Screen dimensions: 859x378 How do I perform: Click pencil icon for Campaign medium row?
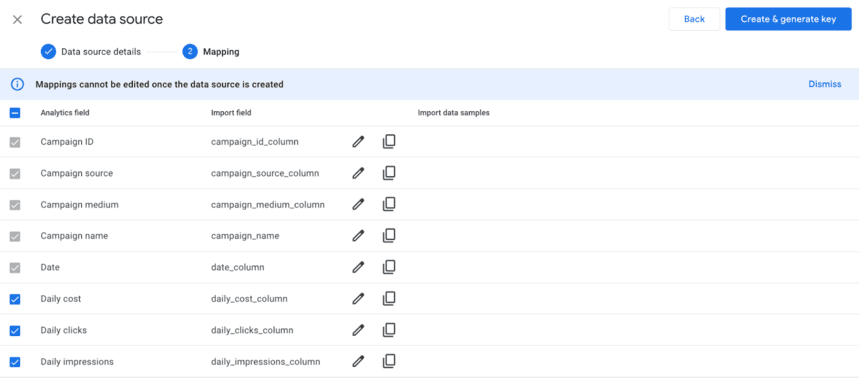click(x=358, y=204)
